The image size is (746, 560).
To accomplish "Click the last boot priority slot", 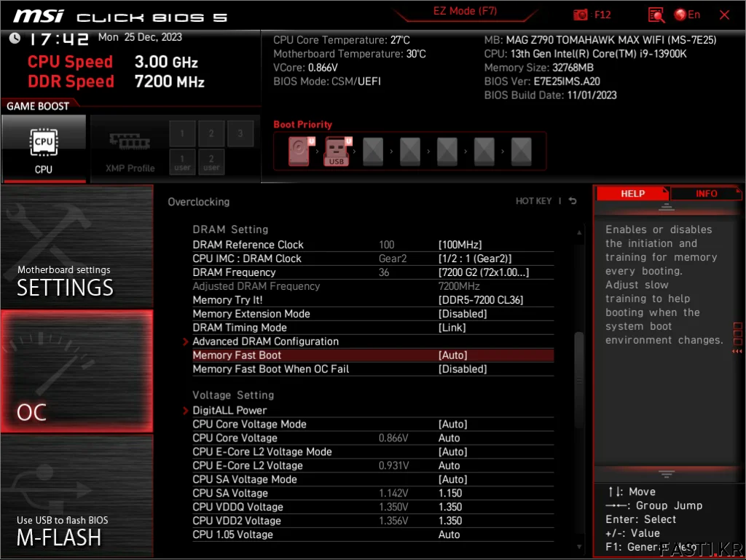I will point(522,151).
